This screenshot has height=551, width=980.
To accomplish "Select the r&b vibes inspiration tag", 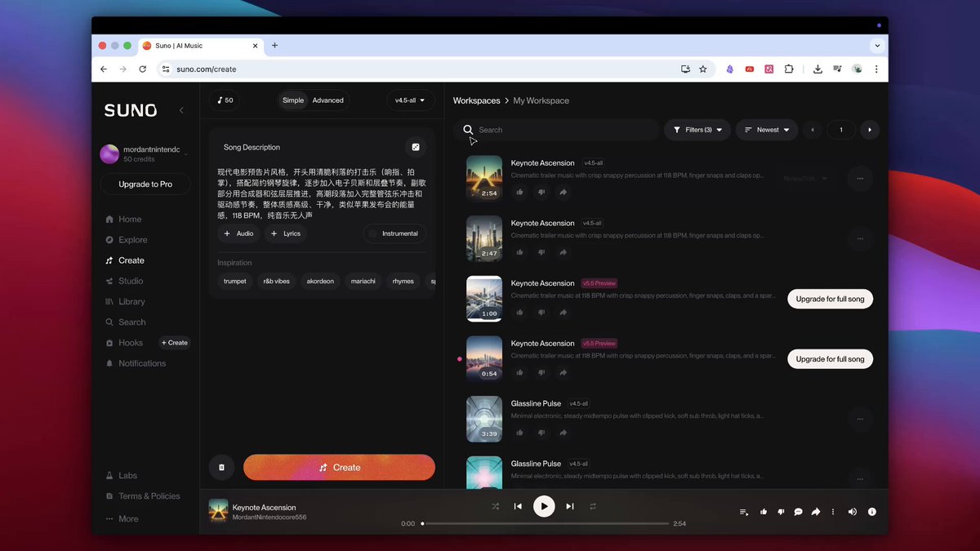I will (276, 281).
